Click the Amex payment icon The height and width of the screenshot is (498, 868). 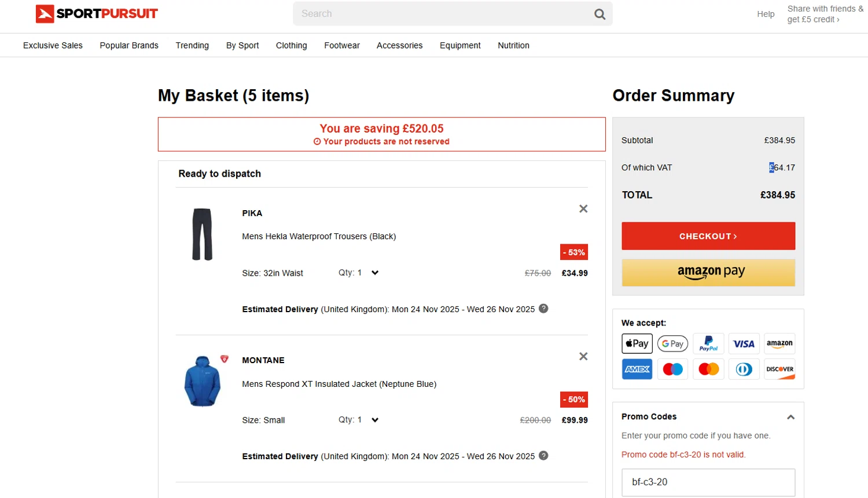click(637, 369)
